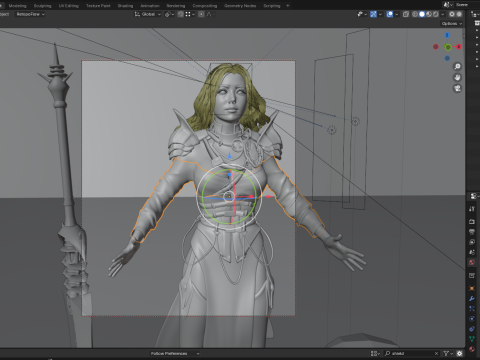Viewport: 480px width, 360px height.
Task: Open the Render properties tab
Action: (x=472, y=222)
